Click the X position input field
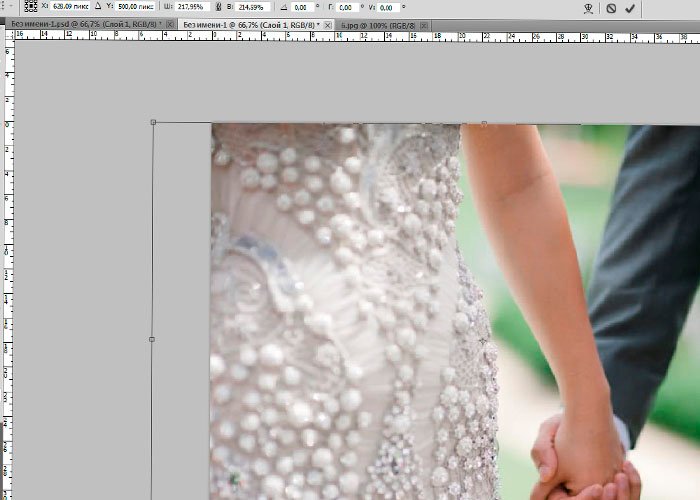 click(70, 7)
